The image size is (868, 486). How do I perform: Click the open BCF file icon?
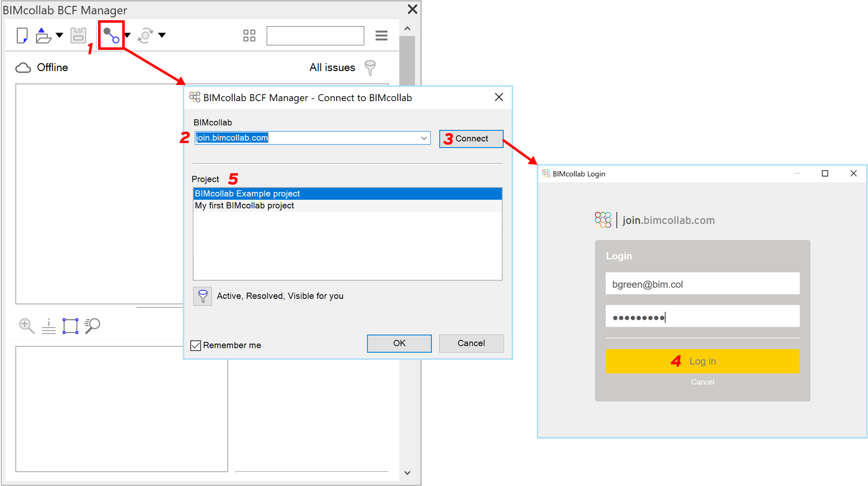[43, 36]
